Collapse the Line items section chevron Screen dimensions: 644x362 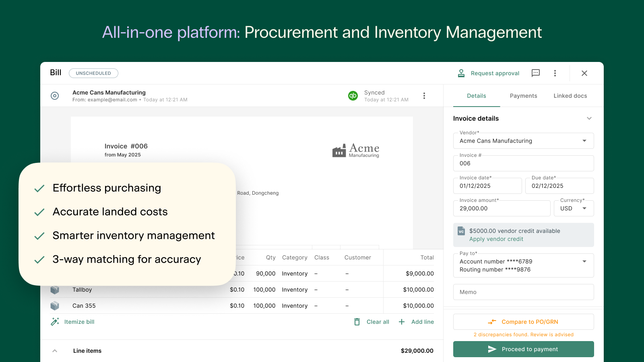(x=55, y=351)
